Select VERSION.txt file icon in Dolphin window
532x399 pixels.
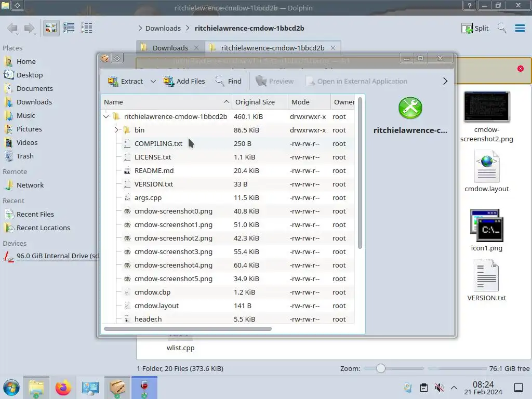tap(486, 275)
